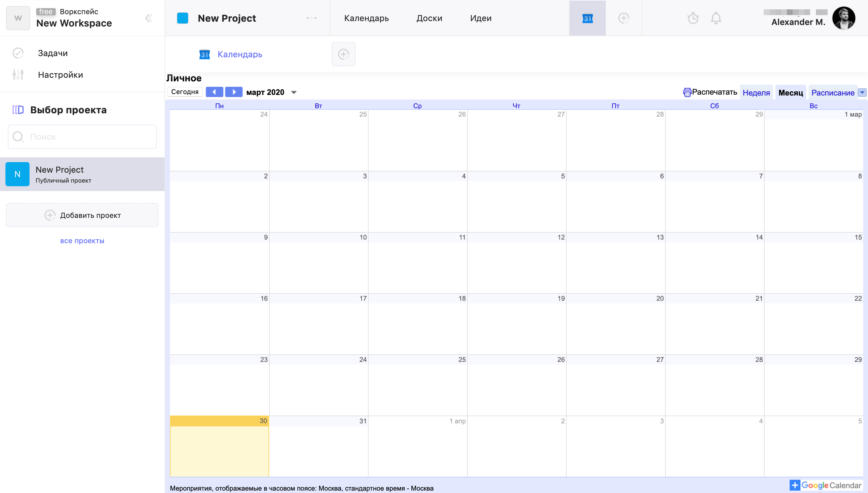Add new calendar with dashed plus button

(343, 54)
